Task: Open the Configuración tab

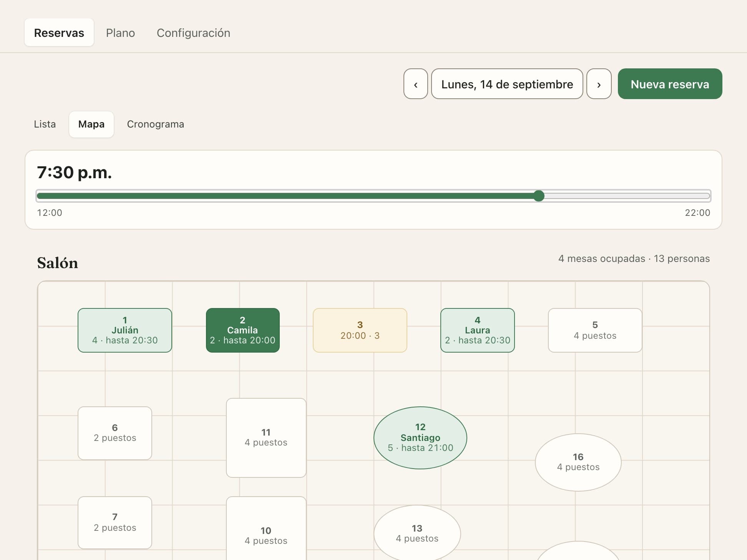Action: [x=193, y=33]
